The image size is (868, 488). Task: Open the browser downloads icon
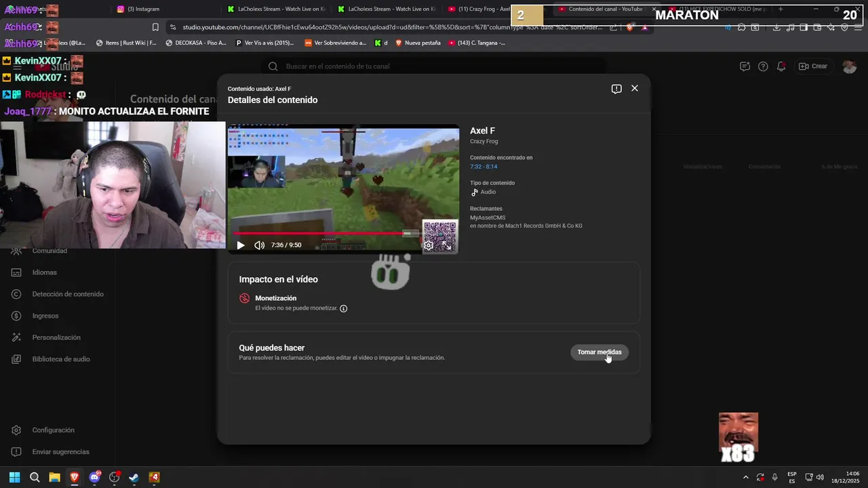776,28
